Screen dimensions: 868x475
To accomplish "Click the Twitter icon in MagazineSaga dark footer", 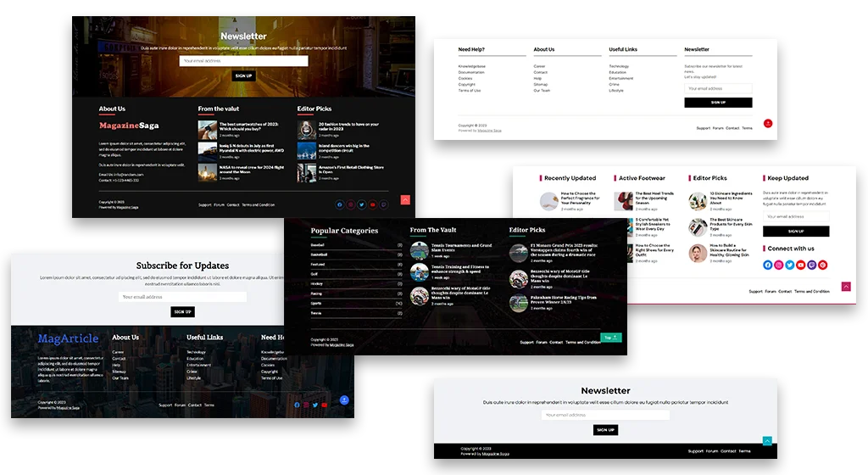I will [361, 204].
